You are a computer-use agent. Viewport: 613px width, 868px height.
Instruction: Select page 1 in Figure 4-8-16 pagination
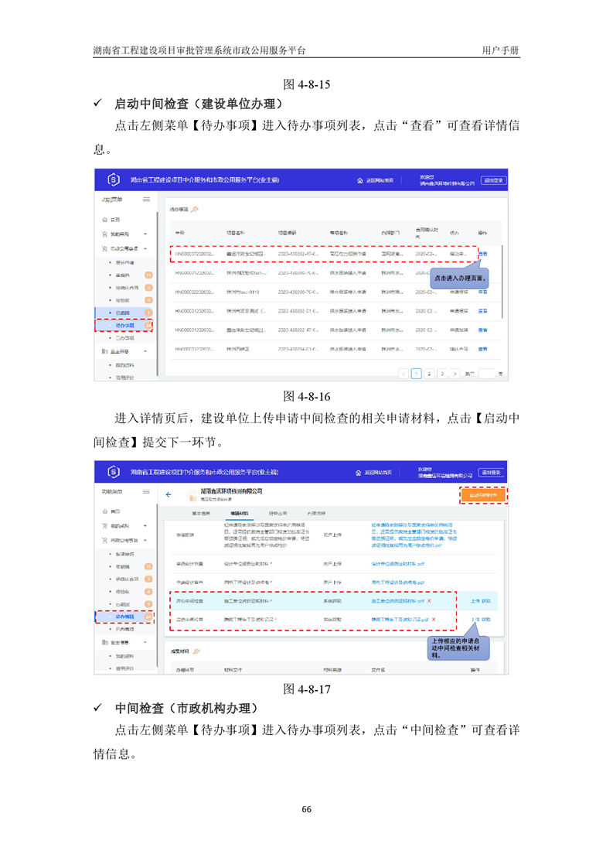(417, 374)
